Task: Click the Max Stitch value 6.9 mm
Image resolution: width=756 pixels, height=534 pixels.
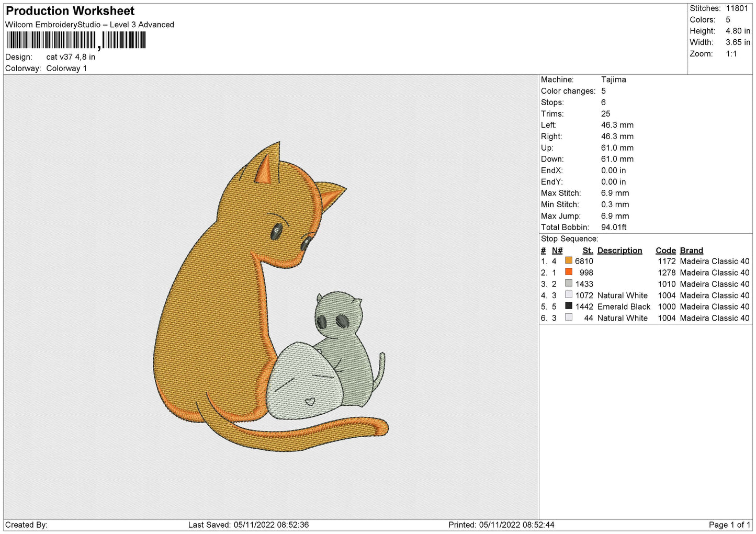Action: [615, 193]
